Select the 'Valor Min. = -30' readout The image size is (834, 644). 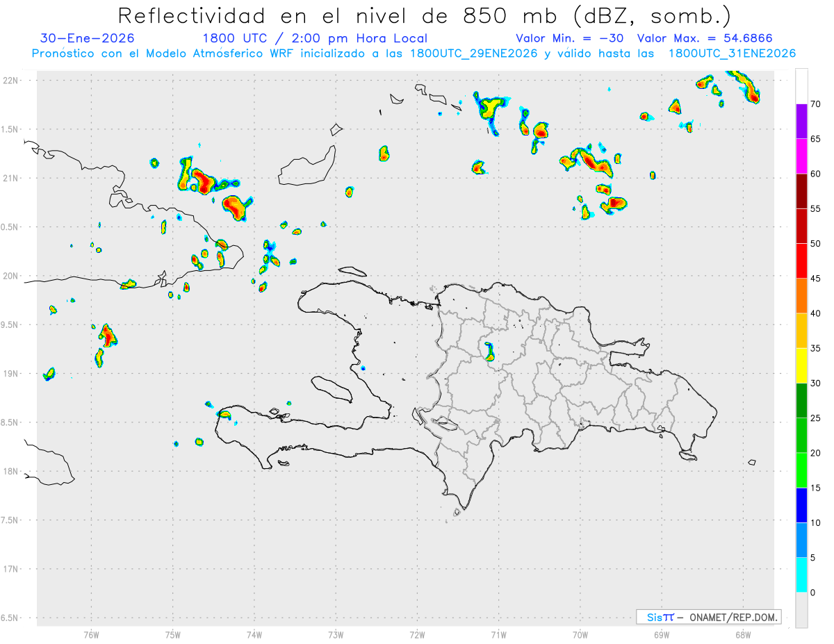(x=571, y=38)
